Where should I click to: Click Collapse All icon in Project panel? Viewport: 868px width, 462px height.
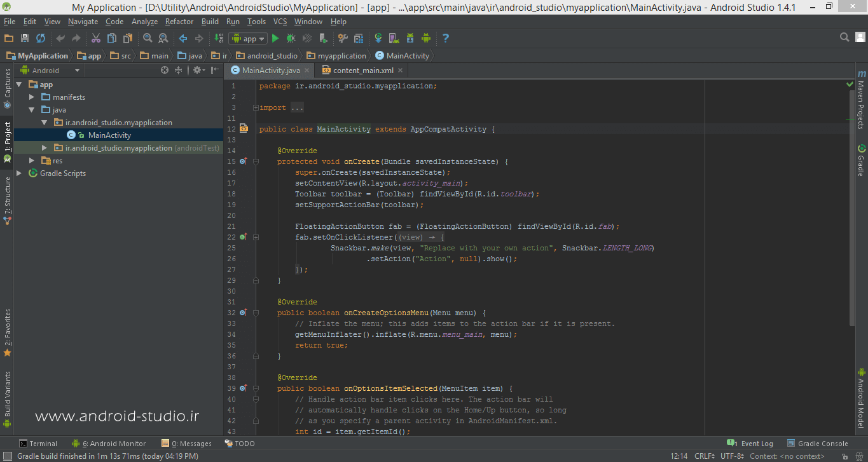tap(179, 71)
